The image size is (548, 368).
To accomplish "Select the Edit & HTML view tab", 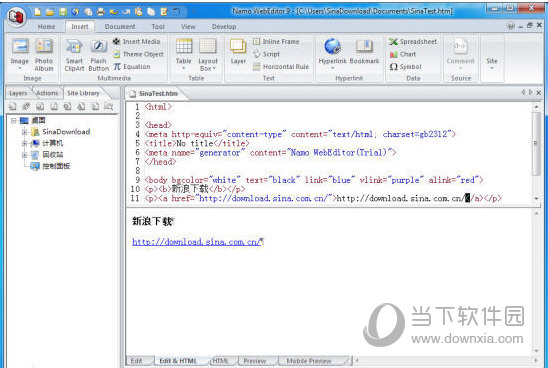I will coord(178,361).
